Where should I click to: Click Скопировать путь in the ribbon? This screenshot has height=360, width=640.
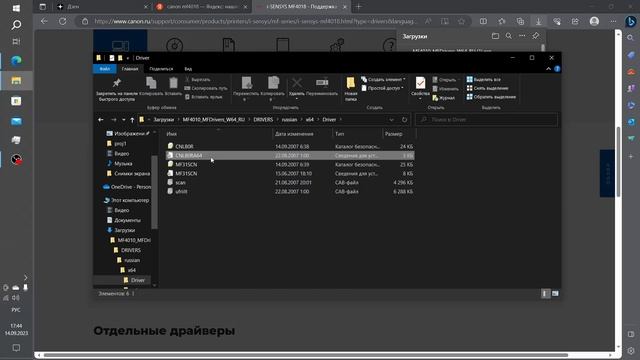[206, 88]
